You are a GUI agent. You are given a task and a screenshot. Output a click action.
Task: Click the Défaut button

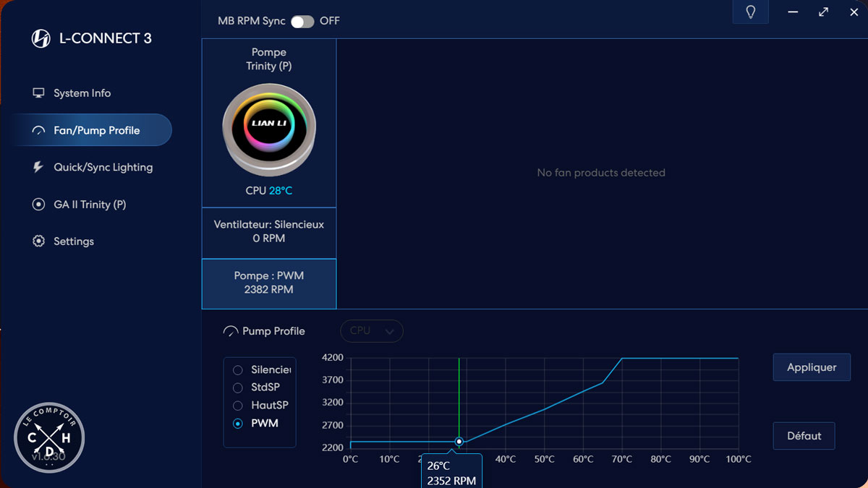804,436
